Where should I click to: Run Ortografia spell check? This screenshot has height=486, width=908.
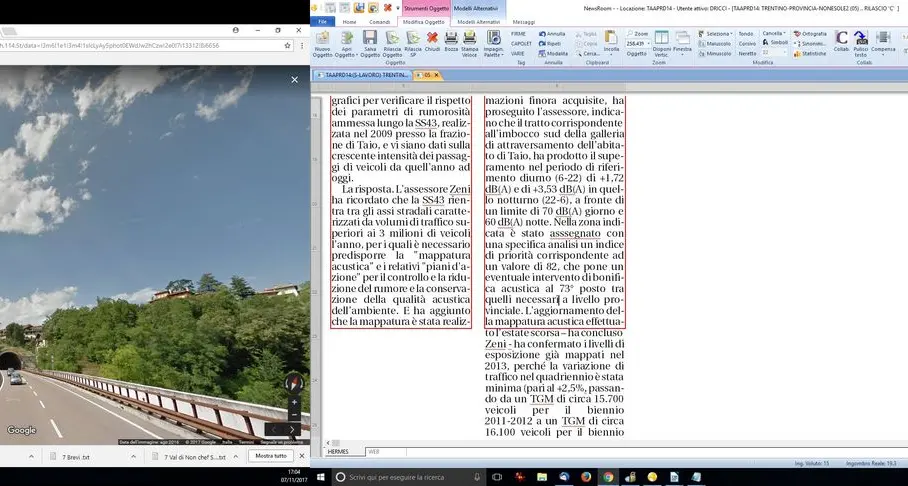tap(810, 34)
